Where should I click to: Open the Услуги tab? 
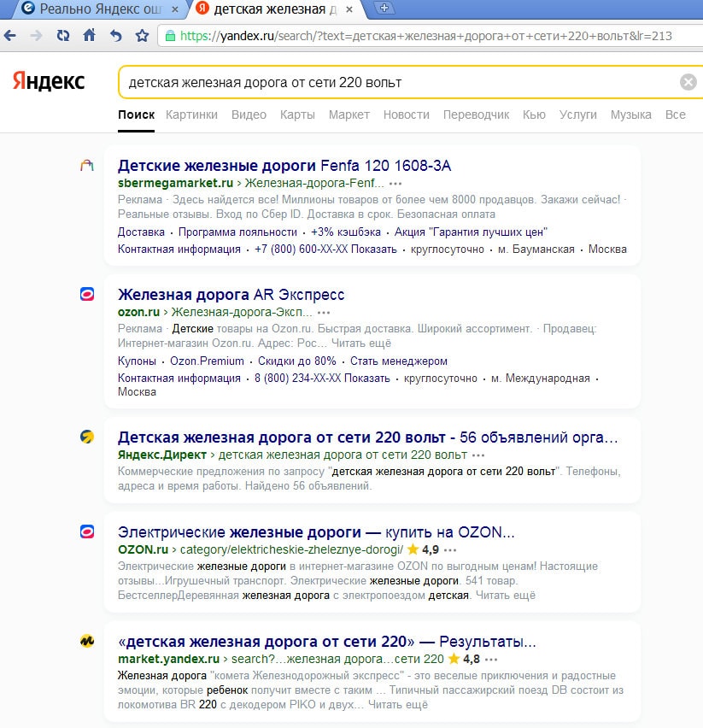point(577,114)
